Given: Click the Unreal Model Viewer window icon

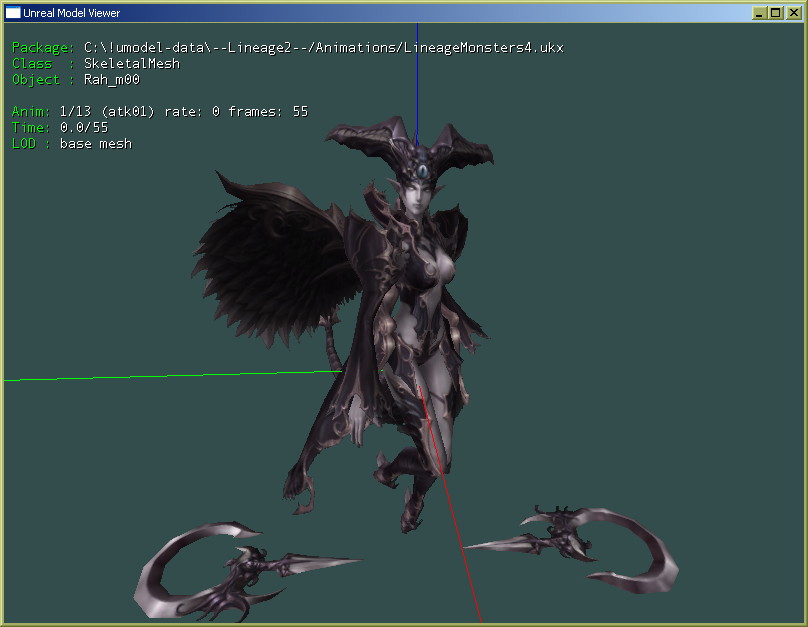Looking at the screenshot, I should (12, 12).
